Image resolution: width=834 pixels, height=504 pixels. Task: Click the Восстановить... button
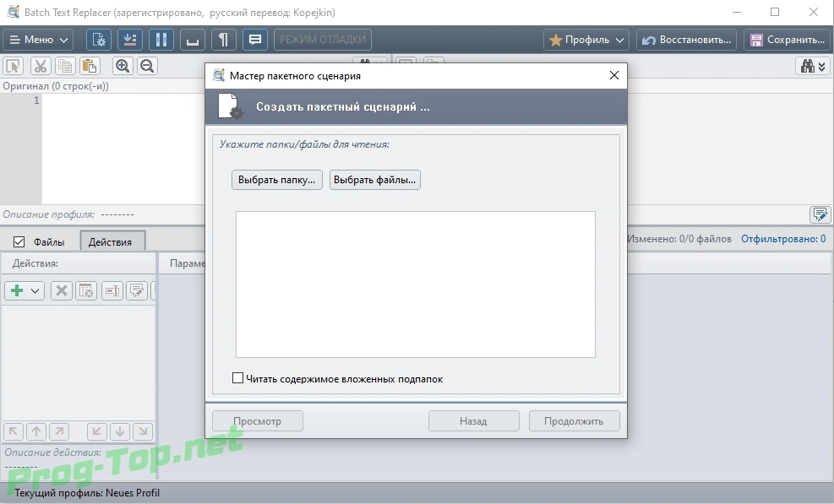click(687, 40)
